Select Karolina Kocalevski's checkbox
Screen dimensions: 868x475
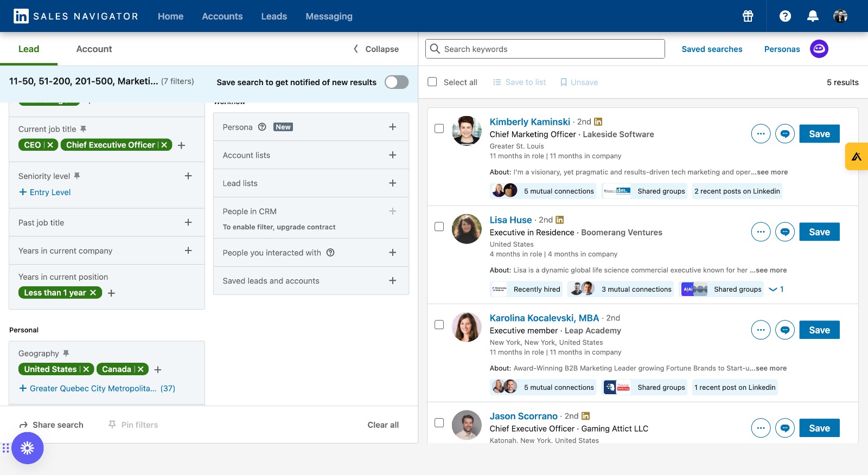coord(439,325)
